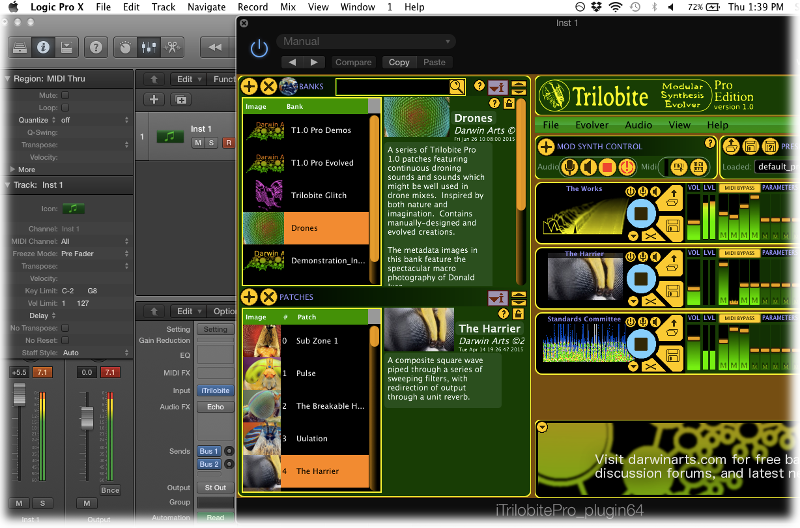Click The Harrier blue stop circle button
800x528 pixels.
tap(641, 279)
